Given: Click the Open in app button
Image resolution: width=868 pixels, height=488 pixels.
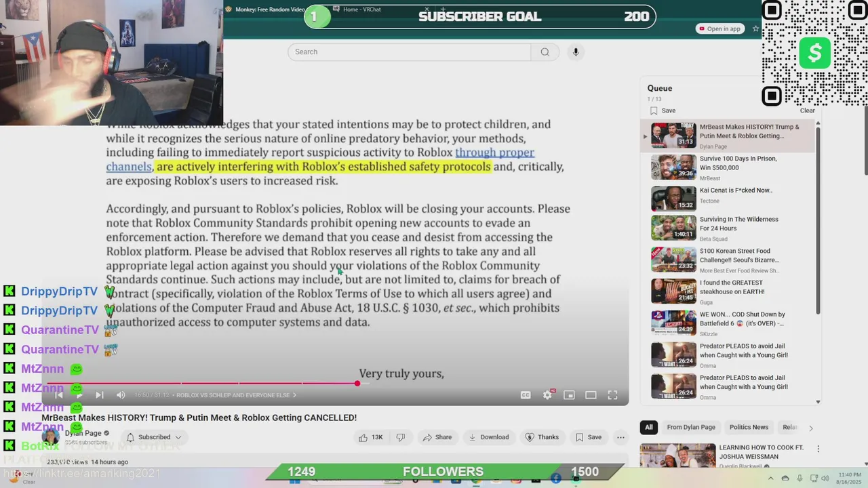Looking at the screenshot, I should 719,28.
